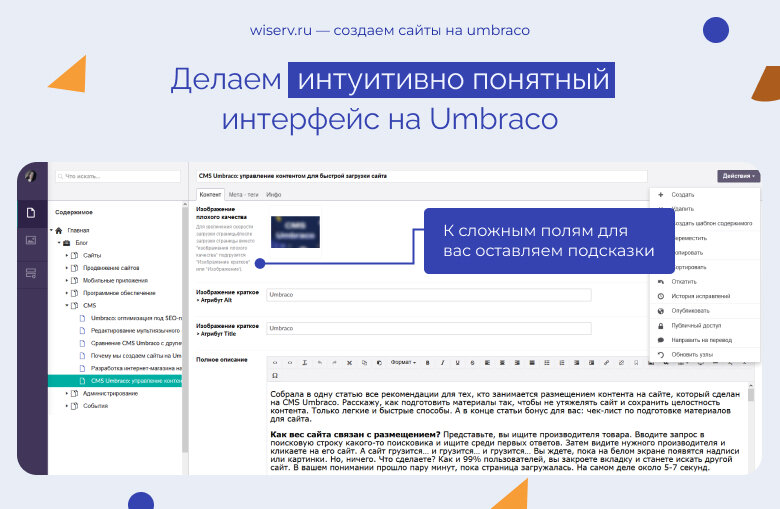Click the content tree vertical scrollbar

(x=185, y=328)
